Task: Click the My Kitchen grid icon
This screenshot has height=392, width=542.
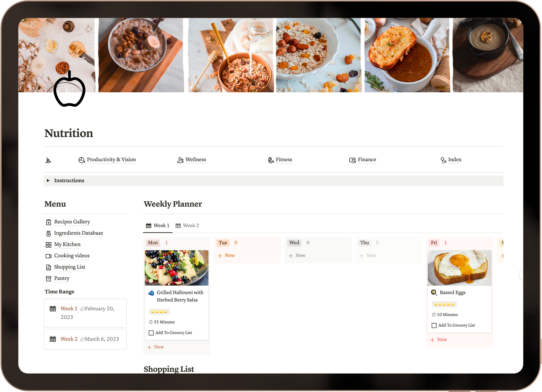Action: 48,245
